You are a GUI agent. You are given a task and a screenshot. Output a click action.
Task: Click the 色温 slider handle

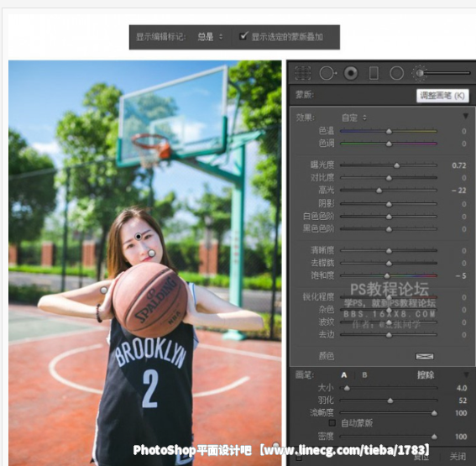coord(389,132)
